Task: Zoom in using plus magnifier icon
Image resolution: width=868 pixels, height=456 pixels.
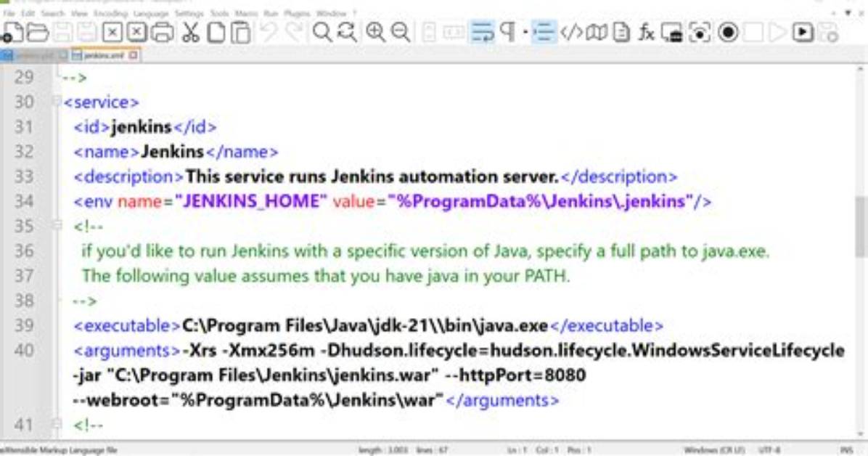Action: [375, 33]
